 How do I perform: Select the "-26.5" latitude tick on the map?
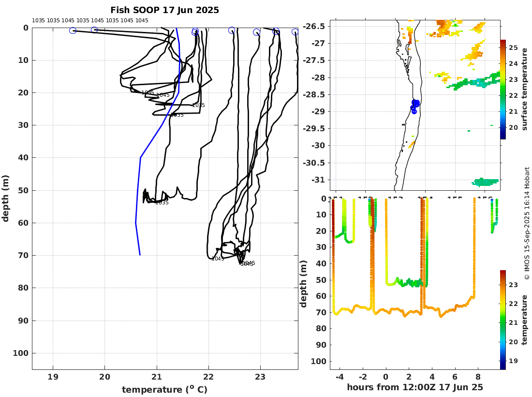tap(313, 27)
